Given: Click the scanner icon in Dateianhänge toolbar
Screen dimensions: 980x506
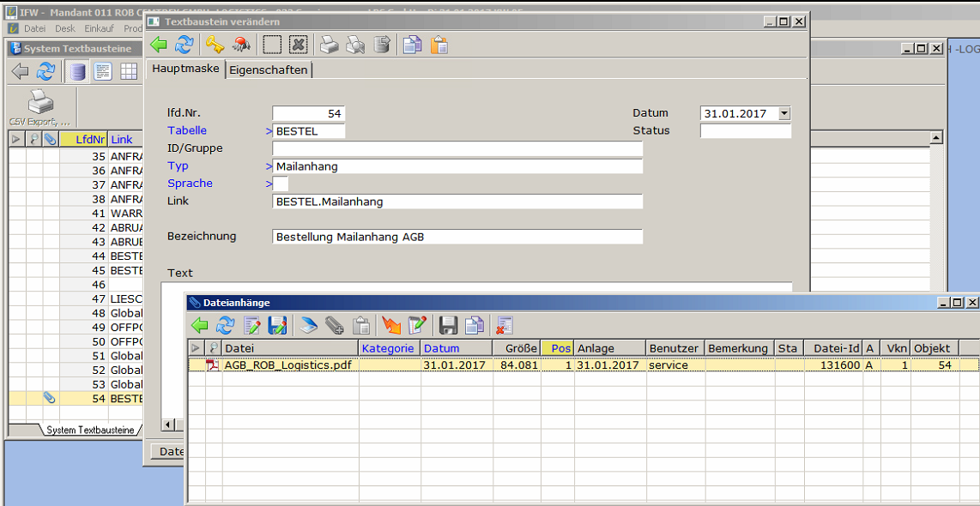Looking at the screenshot, I should tap(308, 325).
